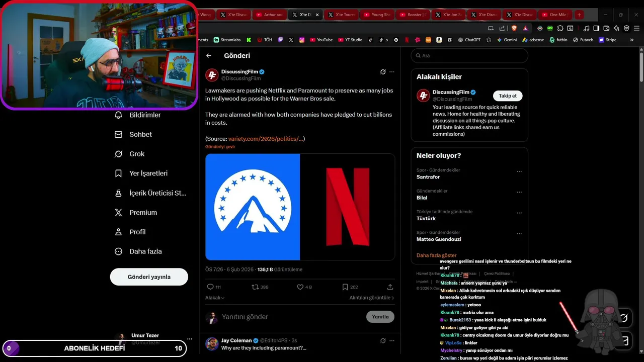Open Jay Coleman's profile name

pos(236,340)
